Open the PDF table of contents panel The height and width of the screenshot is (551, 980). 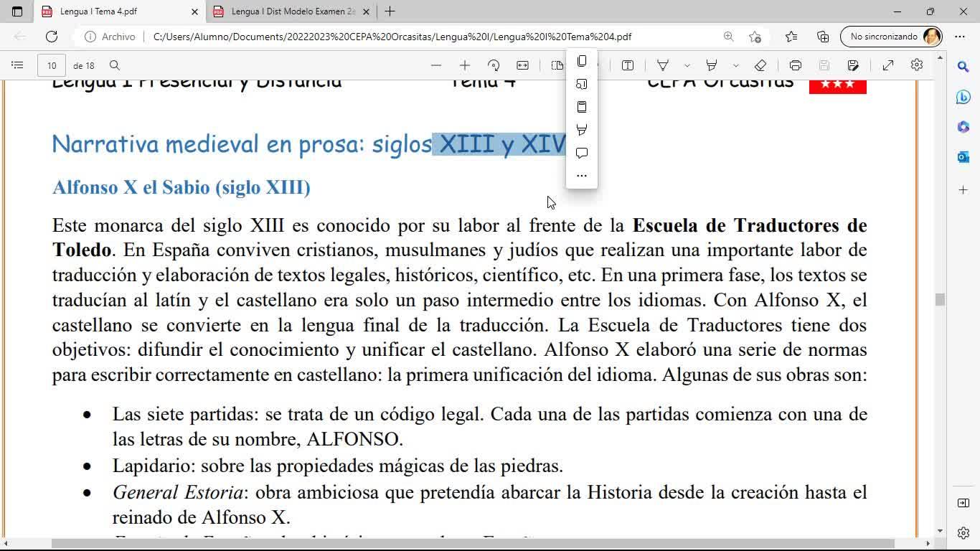[x=17, y=65]
